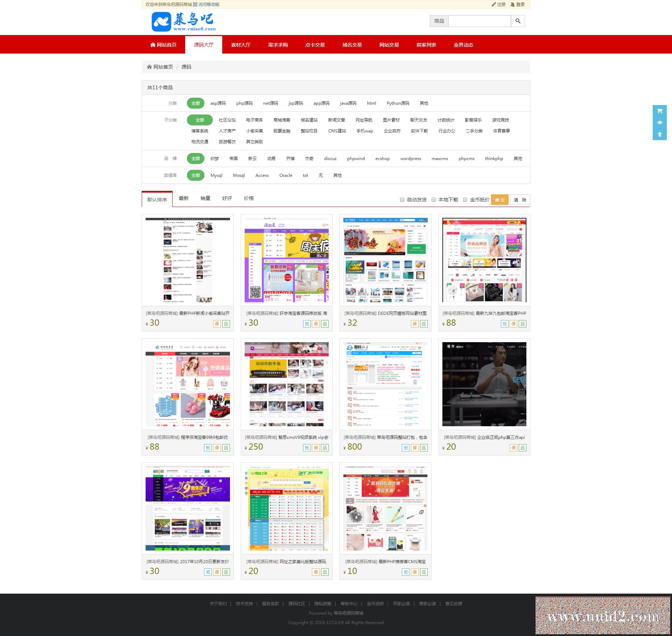Sort the list by 价格
The width and height of the screenshot is (672, 636).
(x=248, y=198)
